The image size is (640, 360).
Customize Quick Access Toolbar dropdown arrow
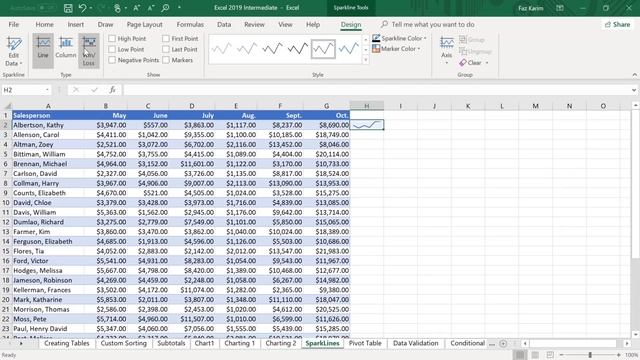[x=179, y=8]
